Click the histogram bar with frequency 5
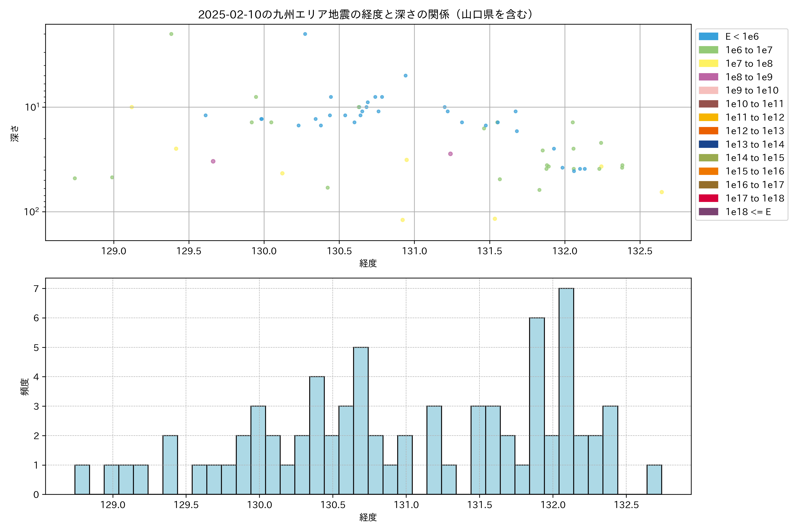Viewport: 798px width, 532px height. [361, 421]
